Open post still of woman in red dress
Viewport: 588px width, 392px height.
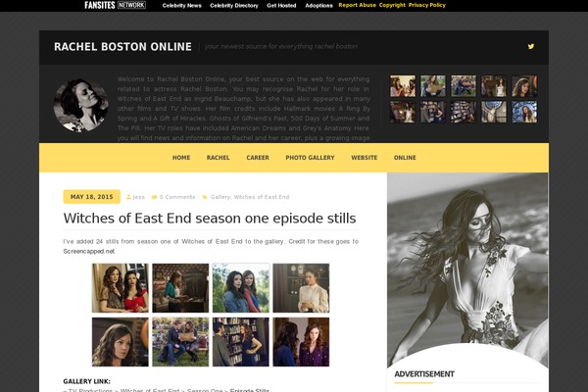(x=120, y=288)
